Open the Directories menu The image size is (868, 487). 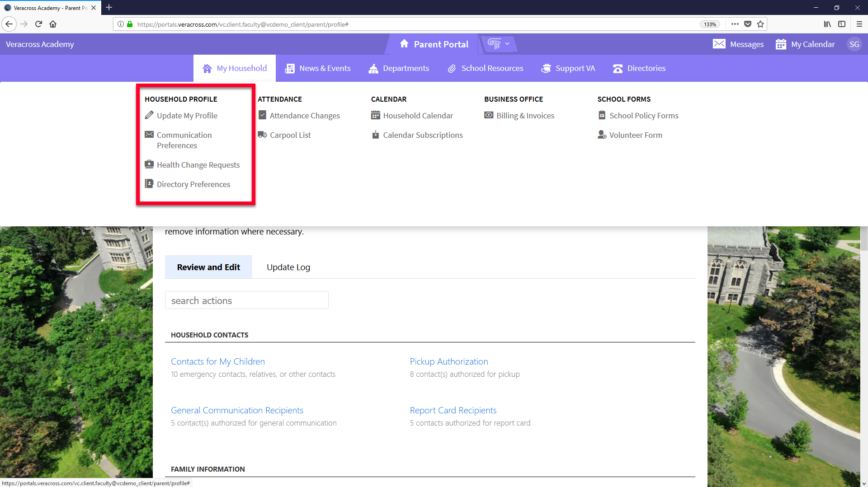[x=639, y=68]
